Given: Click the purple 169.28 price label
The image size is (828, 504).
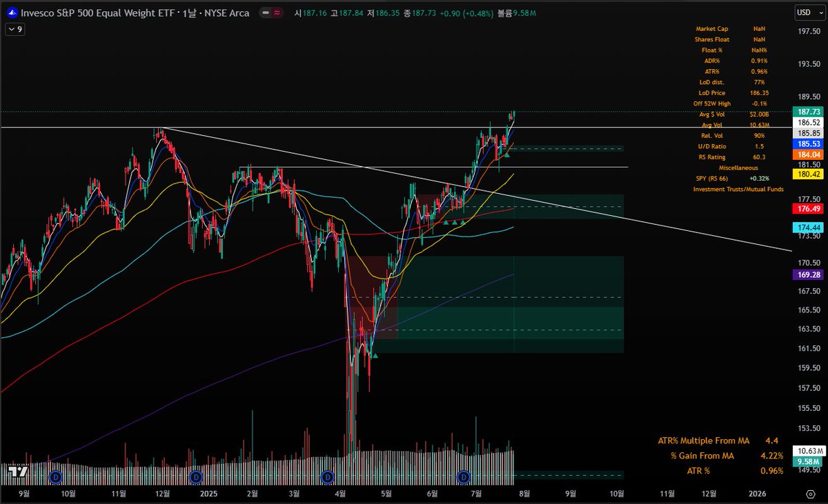Looking at the screenshot, I should (x=807, y=274).
